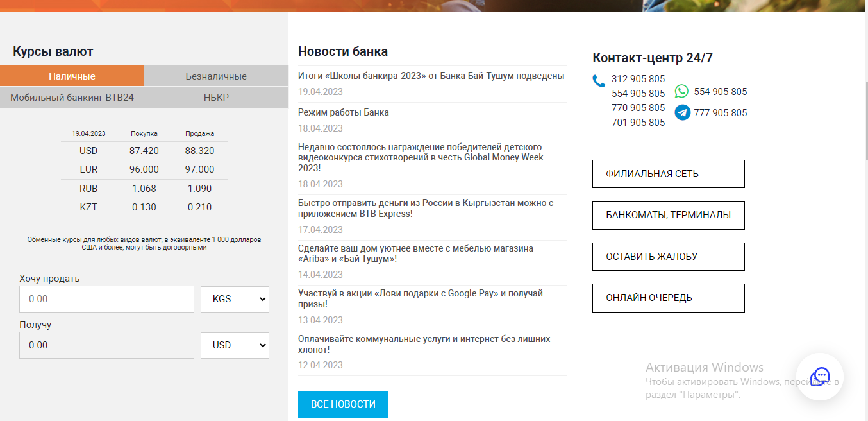Click the ВСЕ НОВОСТИ button
The height and width of the screenshot is (421, 868).
pyautogui.click(x=343, y=404)
